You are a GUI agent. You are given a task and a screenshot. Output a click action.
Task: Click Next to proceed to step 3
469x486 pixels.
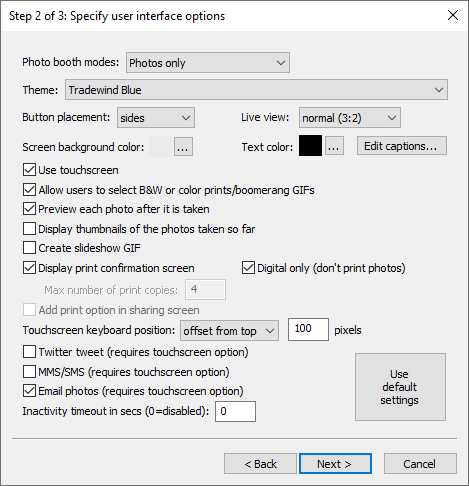click(335, 464)
